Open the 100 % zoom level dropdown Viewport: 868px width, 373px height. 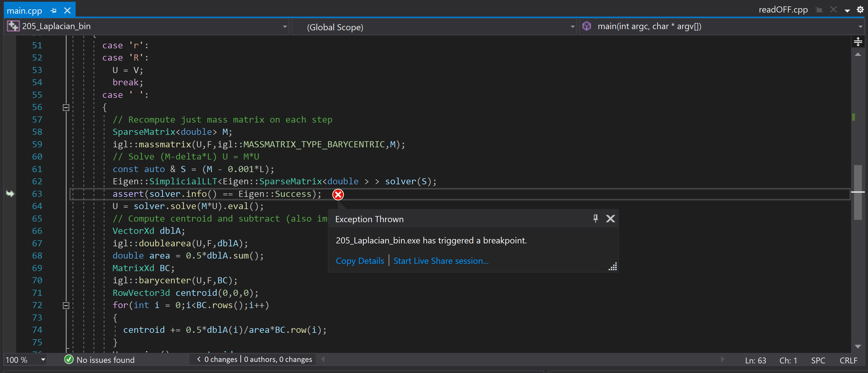tap(43, 360)
